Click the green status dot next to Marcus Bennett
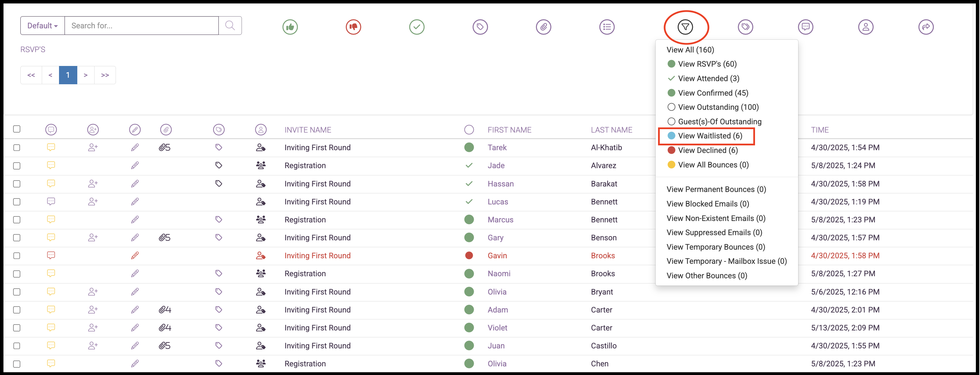Screen dimensions: 980x375 point(469,220)
